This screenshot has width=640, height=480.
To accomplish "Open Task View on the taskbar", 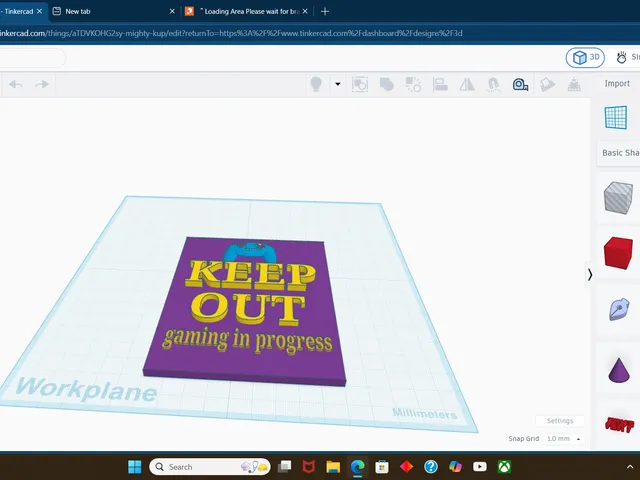I will 284,467.
